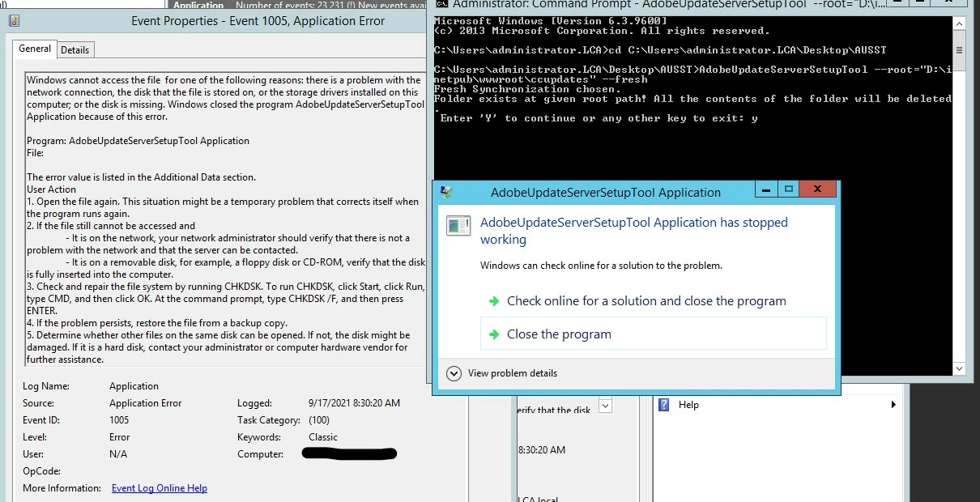This screenshot has width=980, height=502.
Task: Select the General tab in Event Properties
Action: [x=35, y=49]
